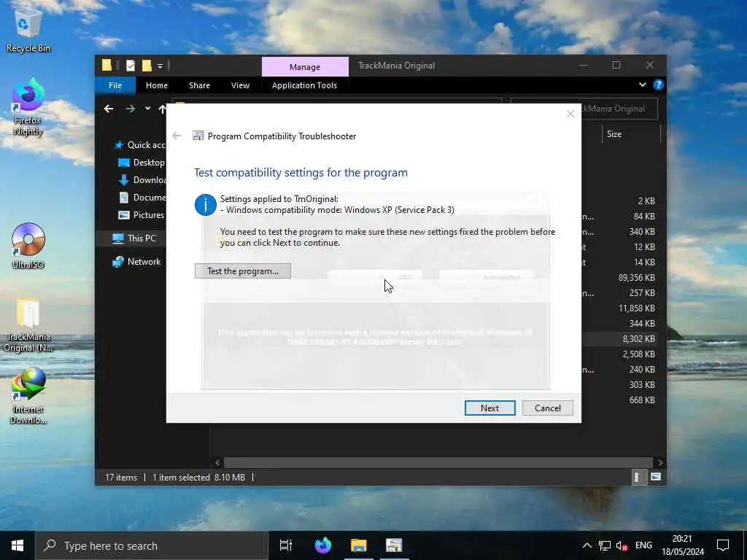The height and width of the screenshot is (560, 747).
Task: Click scrollbar right arrow in Explorer
Action: [x=660, y=462]
